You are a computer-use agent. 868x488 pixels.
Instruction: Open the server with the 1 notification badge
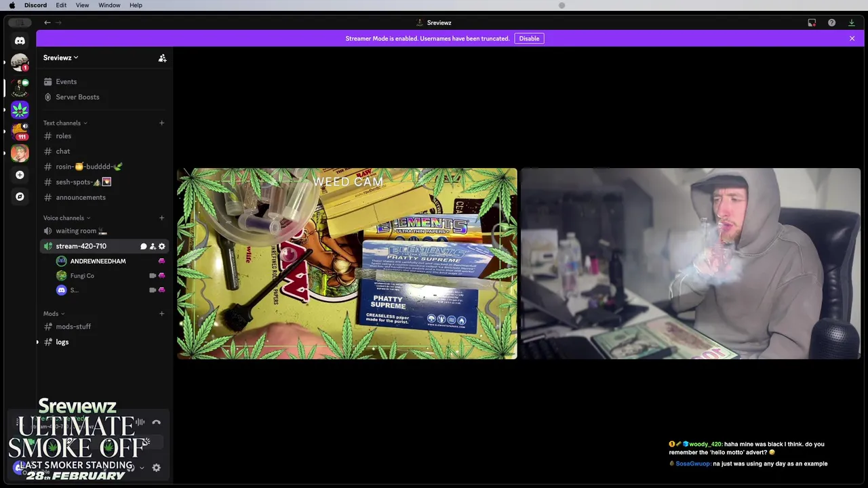pos(20,62)
